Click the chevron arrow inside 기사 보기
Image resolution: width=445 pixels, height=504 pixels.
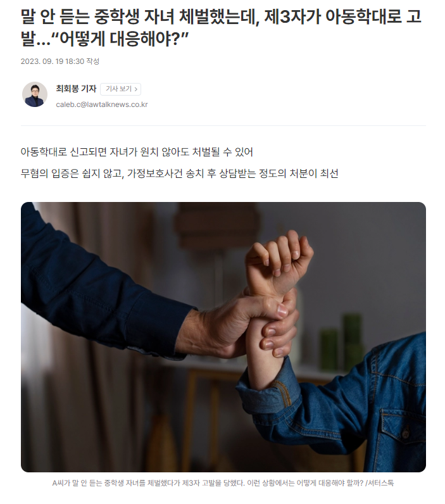click(136, 89)
